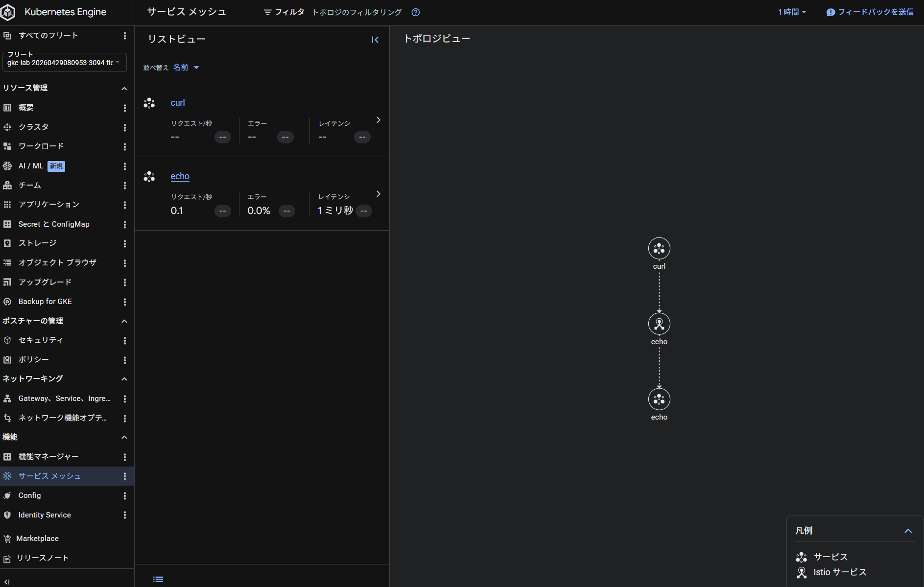Open アプリケーション in the sidebar
Image resolution: width=924 pixels, height=587 pixels.
click(x=49, y=205)
